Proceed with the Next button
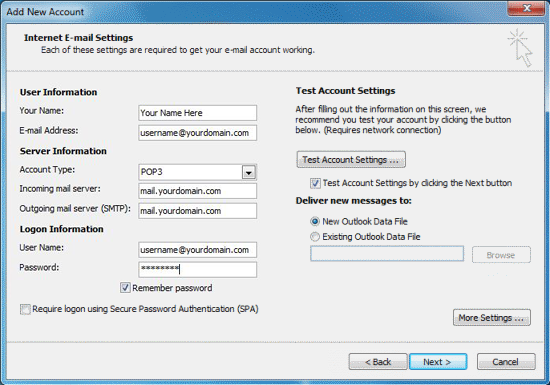Viewport: 550px width, 385px height. point(438,362)
